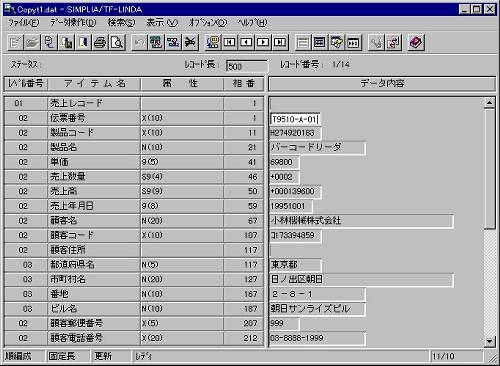500x366 pixels.
Task: Select the 伝票番号 item name cell
Action: (94, 118)
